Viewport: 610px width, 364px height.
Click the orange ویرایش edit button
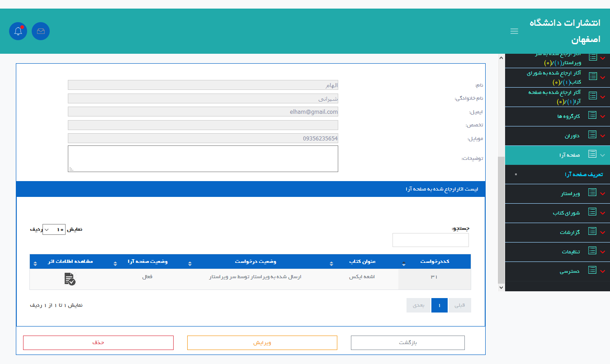click(x=262, y=343)
